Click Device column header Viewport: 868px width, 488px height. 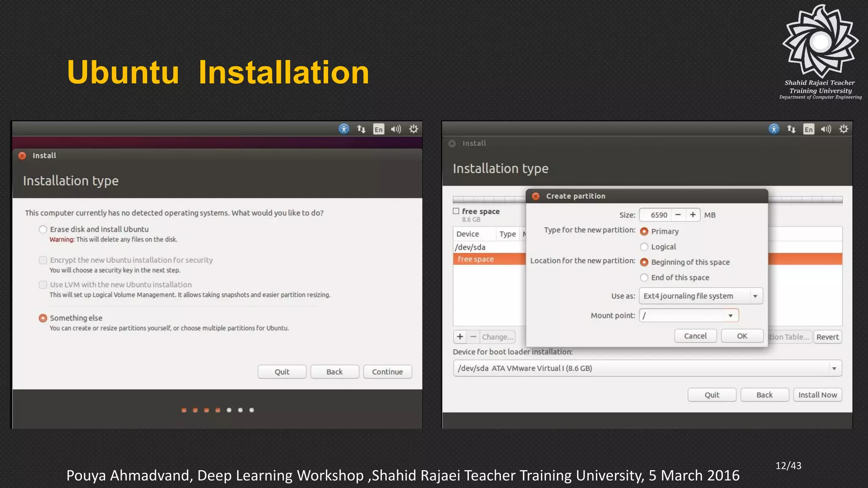tap(474, 234)
